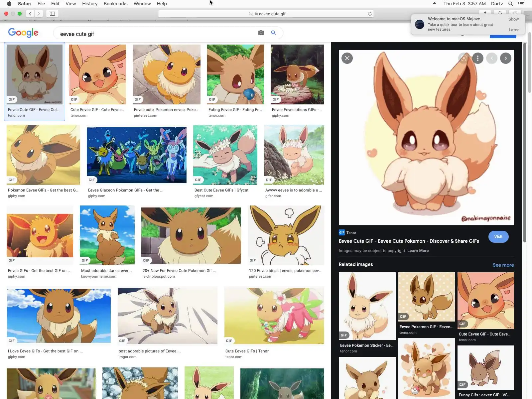This screenshot has width=532, height=399.
Task: Click the blue magnifier search icon
Action: (273, 33)
